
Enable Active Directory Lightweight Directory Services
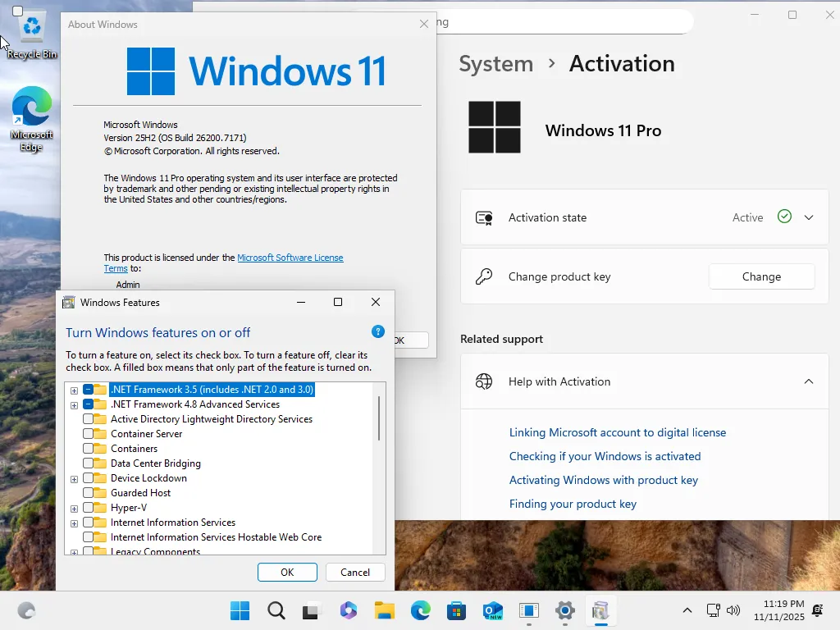click(x=88, y=419)
